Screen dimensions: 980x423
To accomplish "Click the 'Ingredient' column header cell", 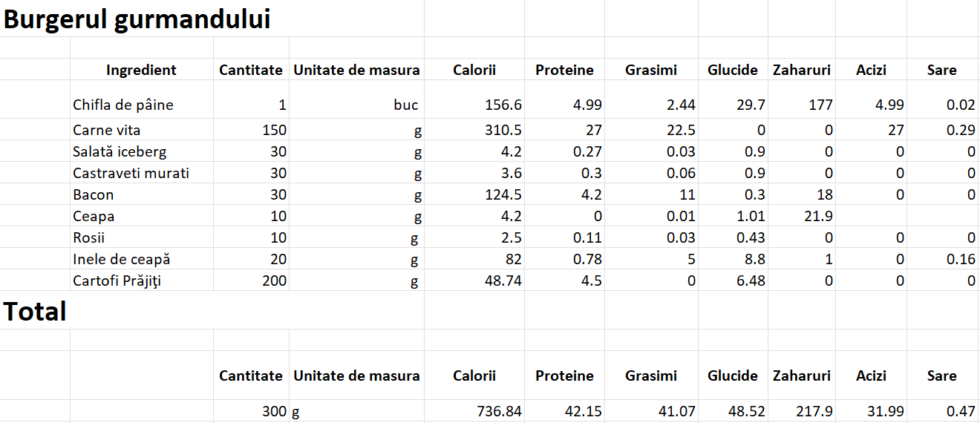I will click(142, 70).
